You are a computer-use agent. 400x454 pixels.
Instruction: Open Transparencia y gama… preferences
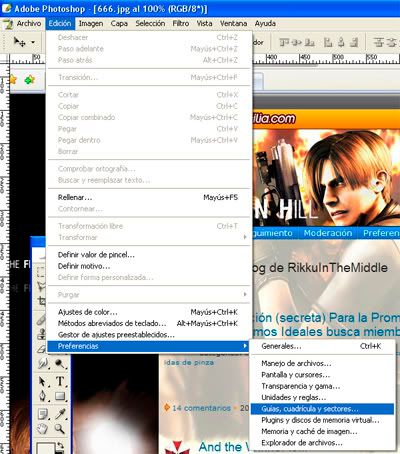coord(322,386)
